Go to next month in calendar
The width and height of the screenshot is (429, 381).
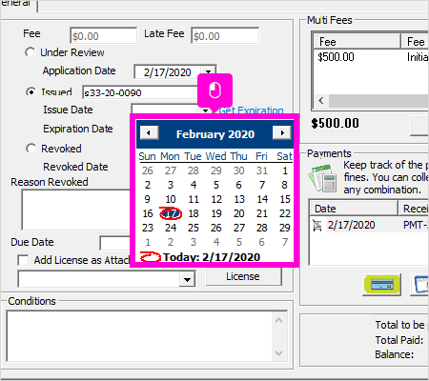pos(282,133)
